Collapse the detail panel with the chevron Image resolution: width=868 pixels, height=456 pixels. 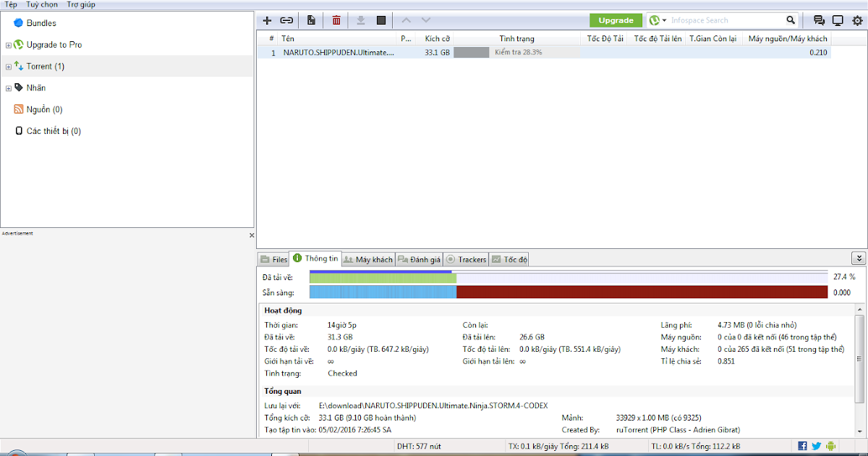pos(858,258)
